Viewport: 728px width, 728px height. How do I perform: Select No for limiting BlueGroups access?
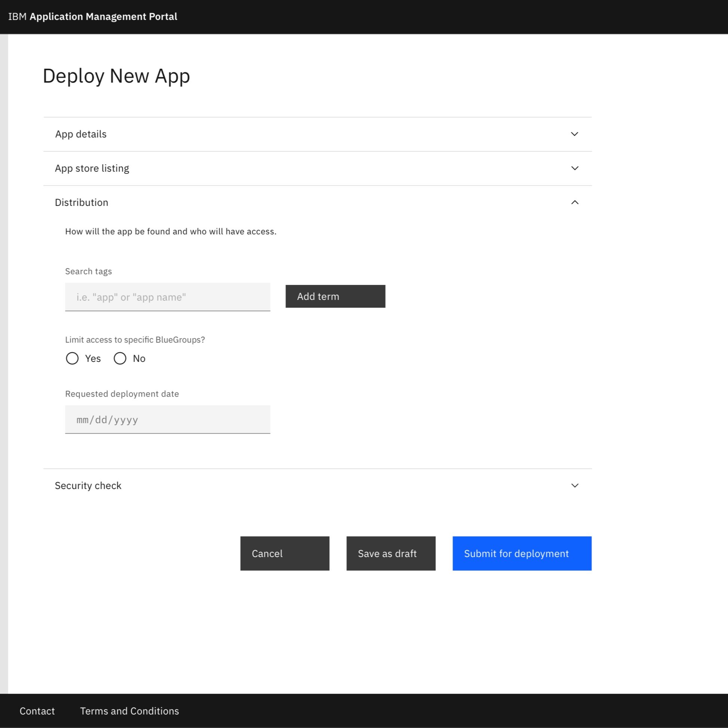120,358
